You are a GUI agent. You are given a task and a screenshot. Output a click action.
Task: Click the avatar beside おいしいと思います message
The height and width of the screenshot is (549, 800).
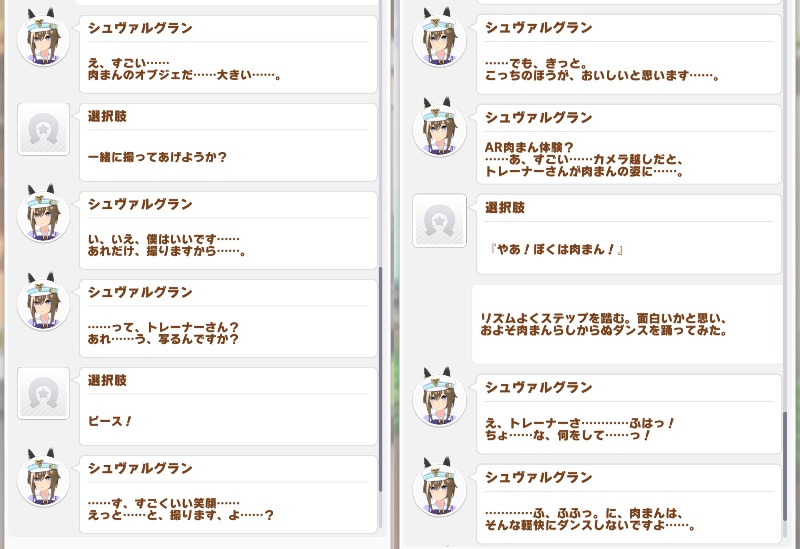439,38
